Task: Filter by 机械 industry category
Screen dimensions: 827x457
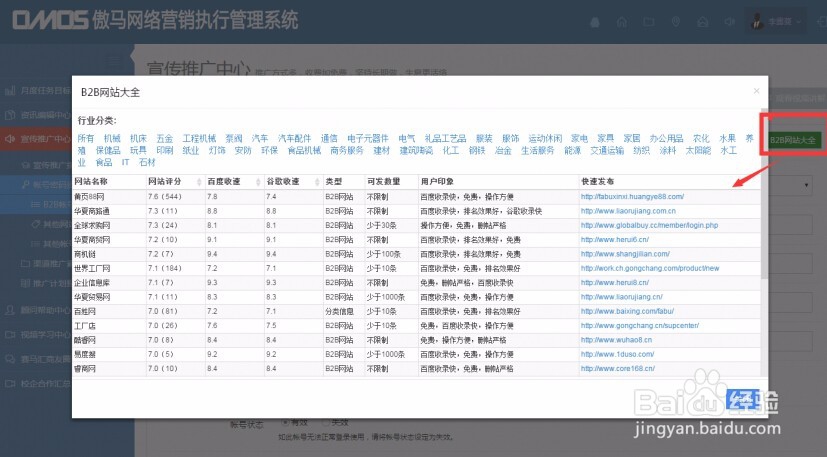Action: (x=112, y=138)
